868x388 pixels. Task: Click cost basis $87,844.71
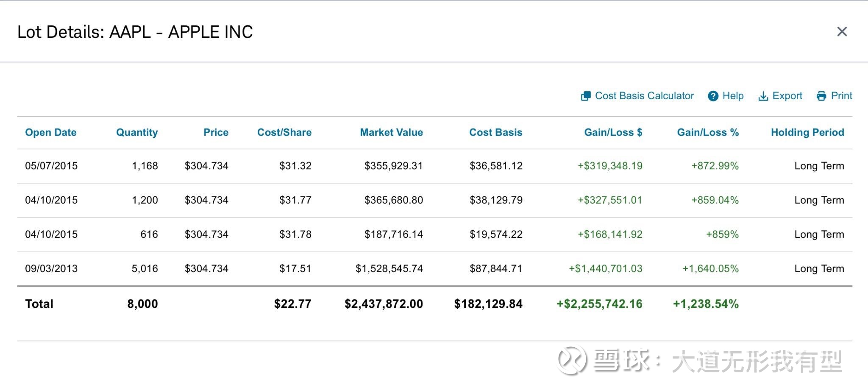coord(496,268)
